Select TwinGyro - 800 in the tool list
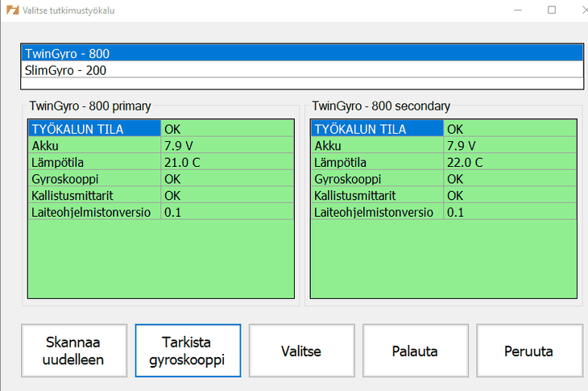This screenshot has width=588, height=391. coord(302,53)
